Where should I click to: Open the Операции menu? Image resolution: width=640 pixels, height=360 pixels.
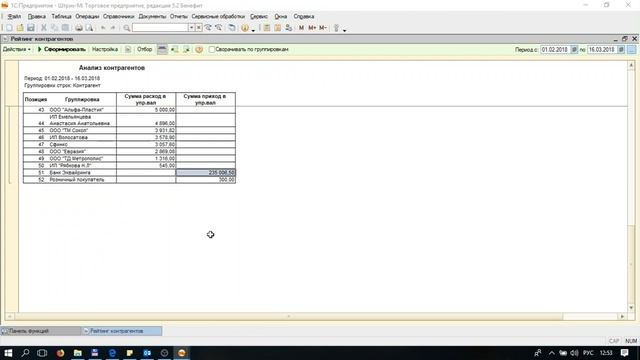pos(87,16)
